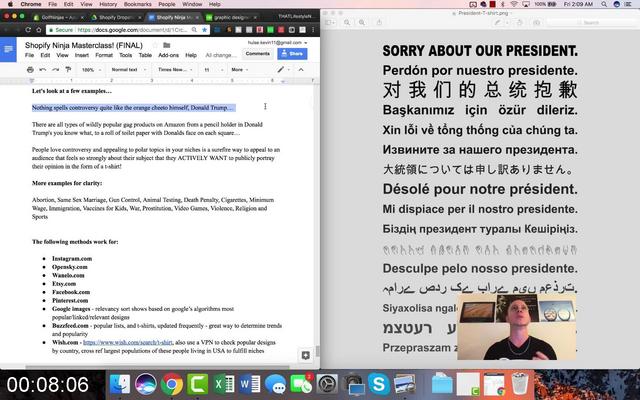
Task: Open Messages from the Dock
Action: [276, 385]
